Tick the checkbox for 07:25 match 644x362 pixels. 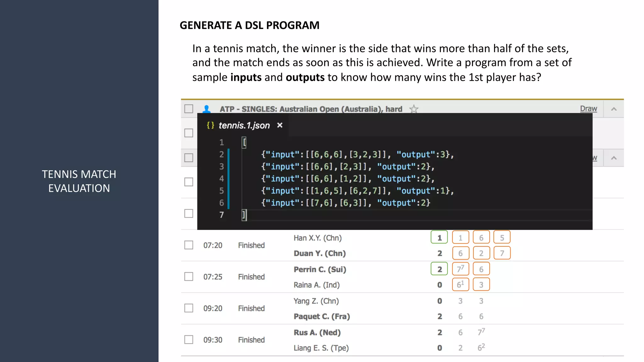tap(189, 277)
